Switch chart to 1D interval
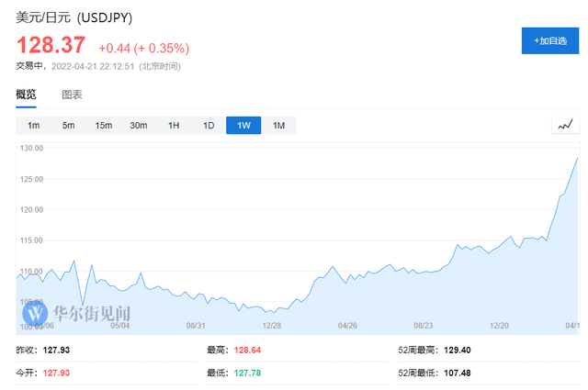588x390 pixels. pyautogui.click(x=209, y=126)
